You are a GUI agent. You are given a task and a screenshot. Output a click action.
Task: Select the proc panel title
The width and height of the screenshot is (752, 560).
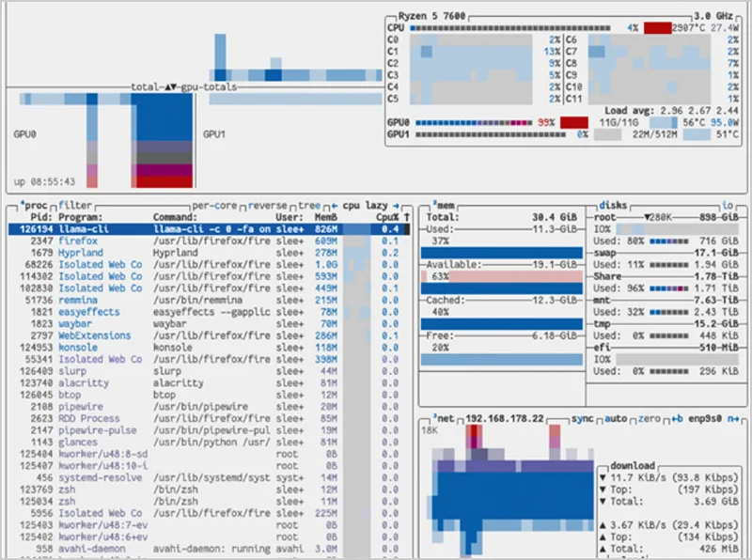coord(36,205)
